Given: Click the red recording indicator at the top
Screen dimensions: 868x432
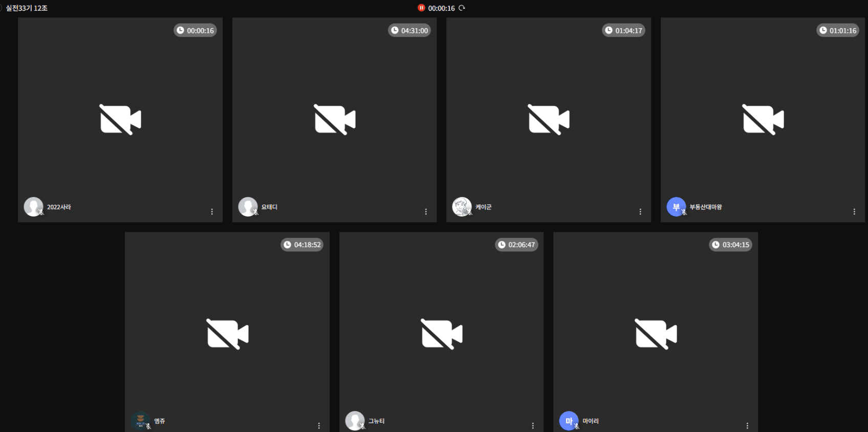Looking at the screenshot, I should click(421, 8).
